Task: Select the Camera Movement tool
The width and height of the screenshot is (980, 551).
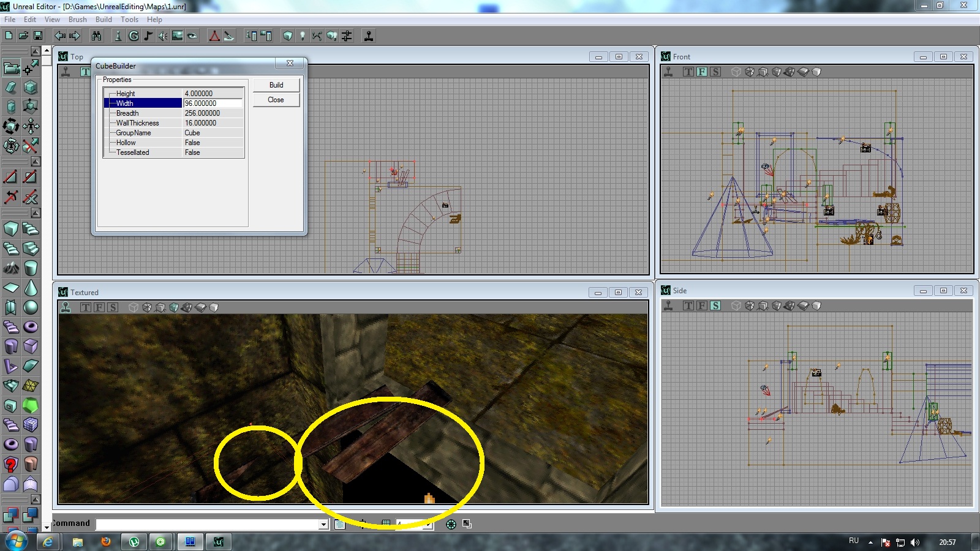Action: pos(11,67)
